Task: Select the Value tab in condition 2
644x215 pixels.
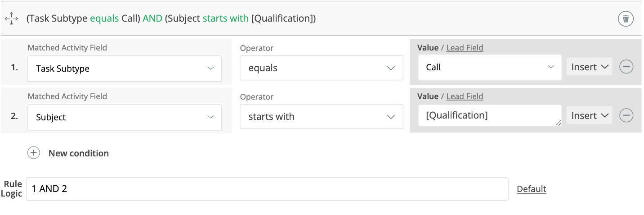Action: click(x=427, y=96)
